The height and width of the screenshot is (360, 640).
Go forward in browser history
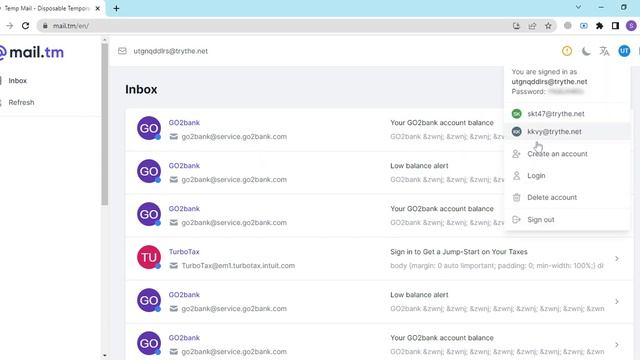(9, 26)
